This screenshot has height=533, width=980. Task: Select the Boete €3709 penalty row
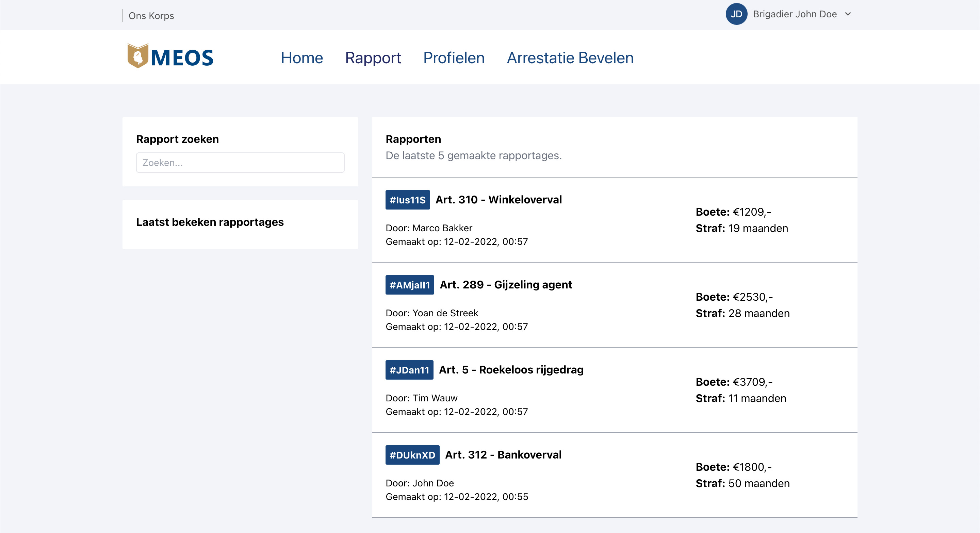[x=734, y=382]
